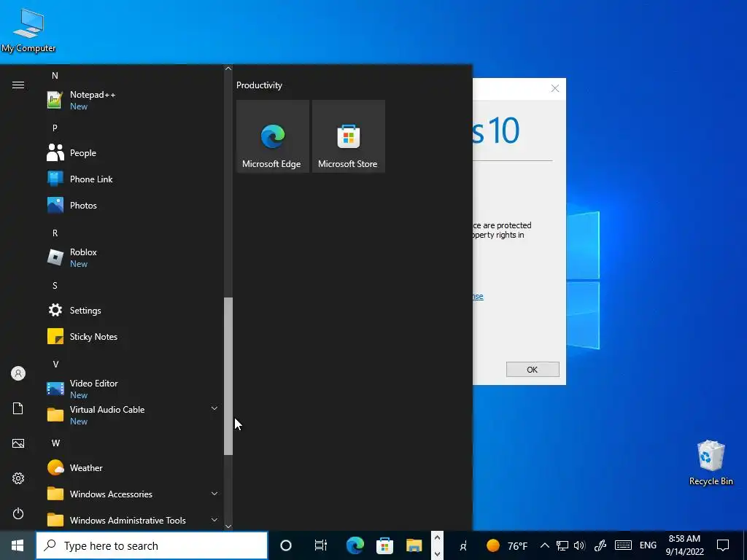Open Microsoft Store from the taskbar
Screen dimensions: 747x560
[x=384, y=545]
